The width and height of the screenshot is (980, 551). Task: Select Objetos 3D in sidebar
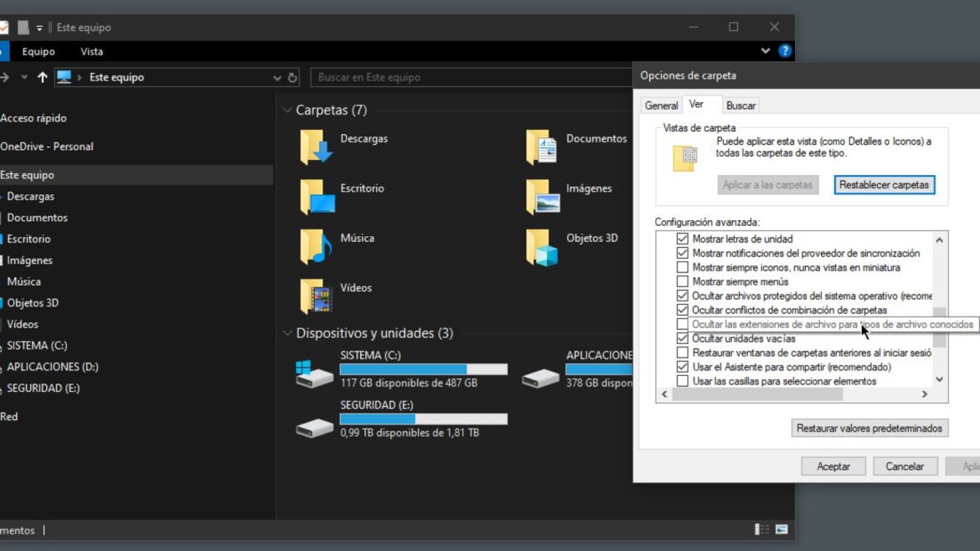pos(33,303)
